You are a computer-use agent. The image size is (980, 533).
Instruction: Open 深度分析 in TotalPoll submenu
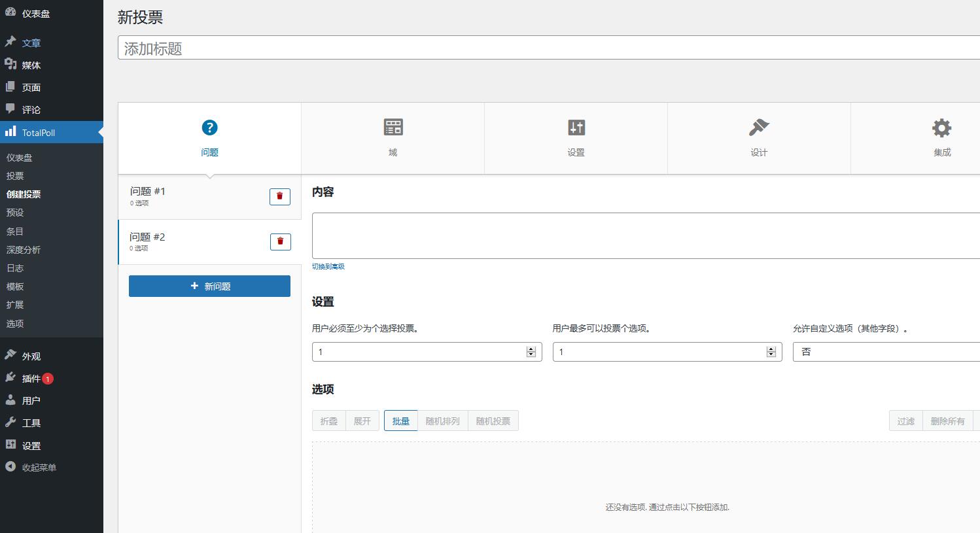[24, 250]
